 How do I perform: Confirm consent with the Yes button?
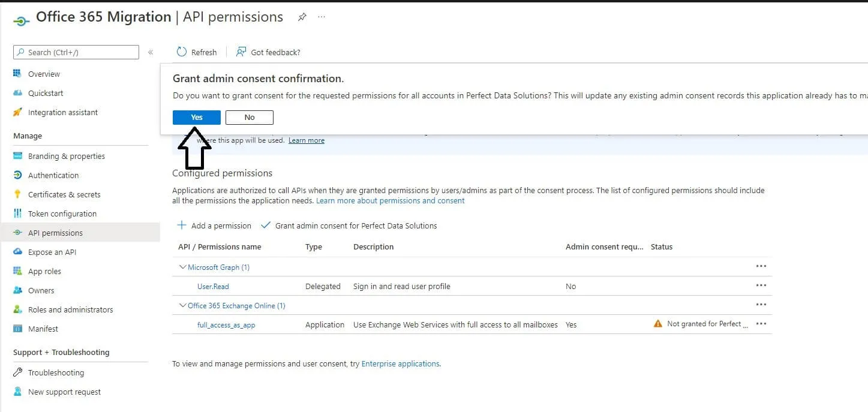(x=196, y=118)
